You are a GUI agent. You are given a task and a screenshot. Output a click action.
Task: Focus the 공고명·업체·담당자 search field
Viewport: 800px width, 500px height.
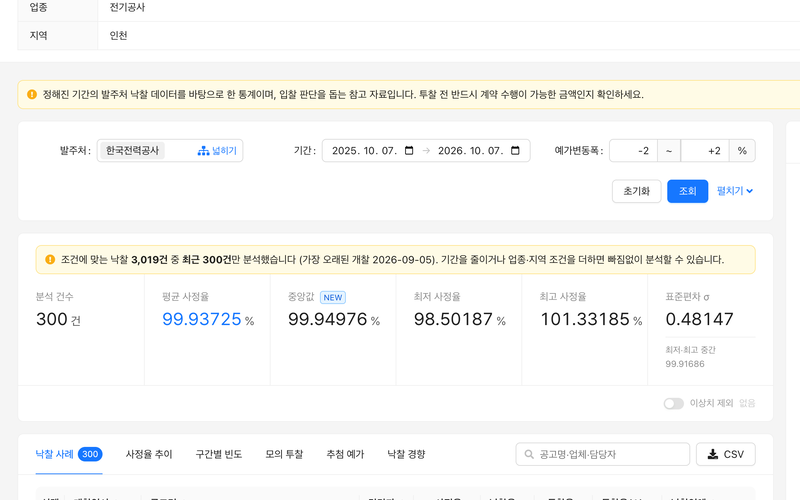pyautogui.click(x=603, y=454)
